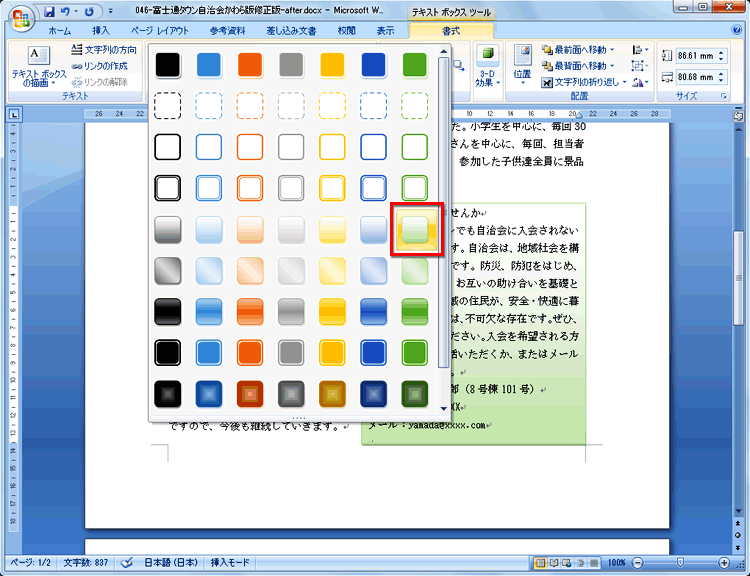Image resolution: width=750 pixels, height=576 pixels.
Task: Click the proofing check status icon
Action: [127, 563]
